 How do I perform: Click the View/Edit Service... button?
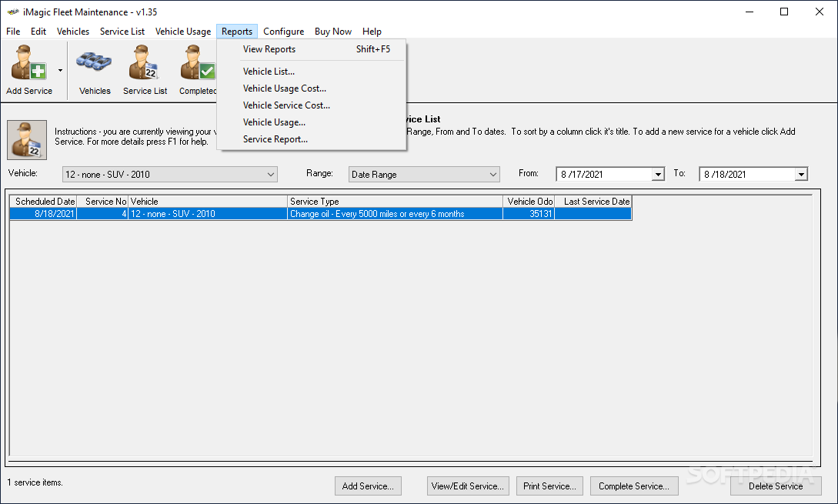coord(468,486)
